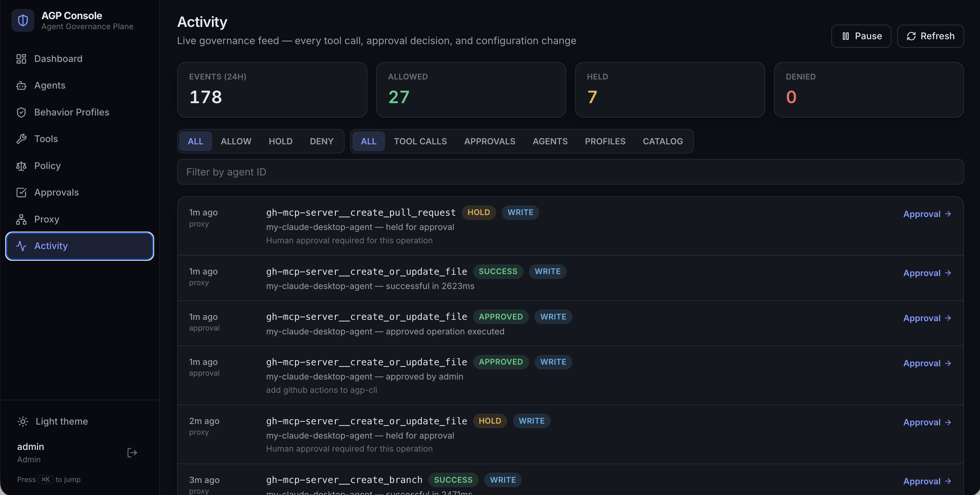Click the Held count card
The height and width of the screenshot is (495, 980).
(x=670, y=90)
